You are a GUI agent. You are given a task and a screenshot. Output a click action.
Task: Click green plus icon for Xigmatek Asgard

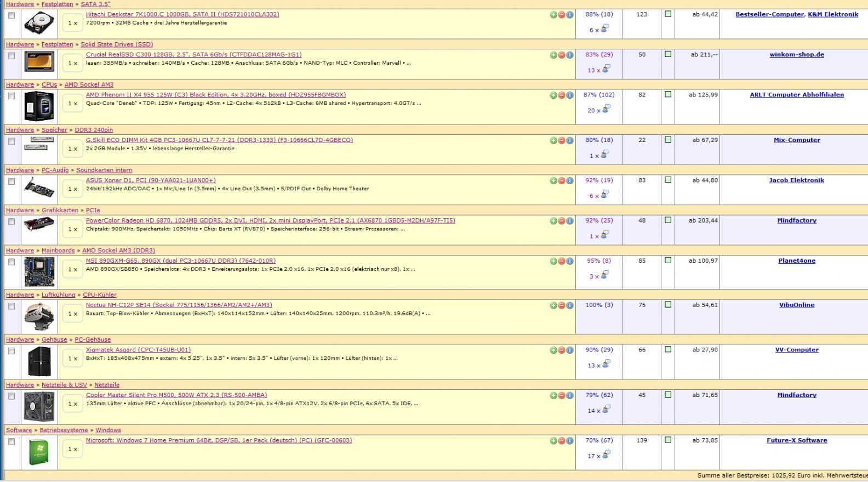pyautogui.click(x=553, y=350)
